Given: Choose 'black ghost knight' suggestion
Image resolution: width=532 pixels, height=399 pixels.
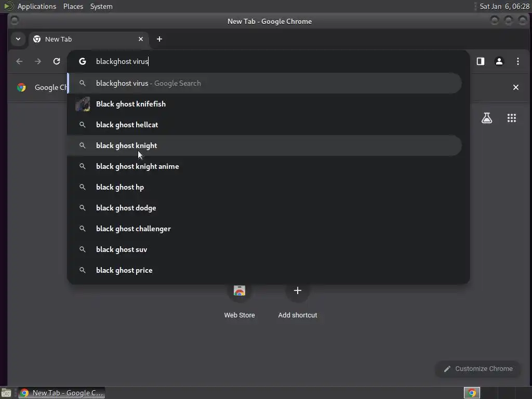Looking at the screenshot, I should pyautogui.click(x=264, y=145).
